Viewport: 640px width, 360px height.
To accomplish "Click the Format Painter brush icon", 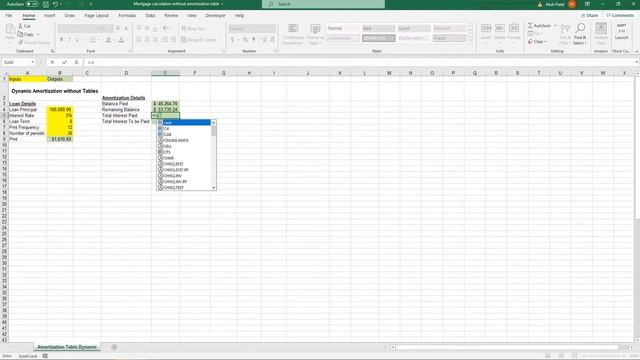I will pos(20,42).
